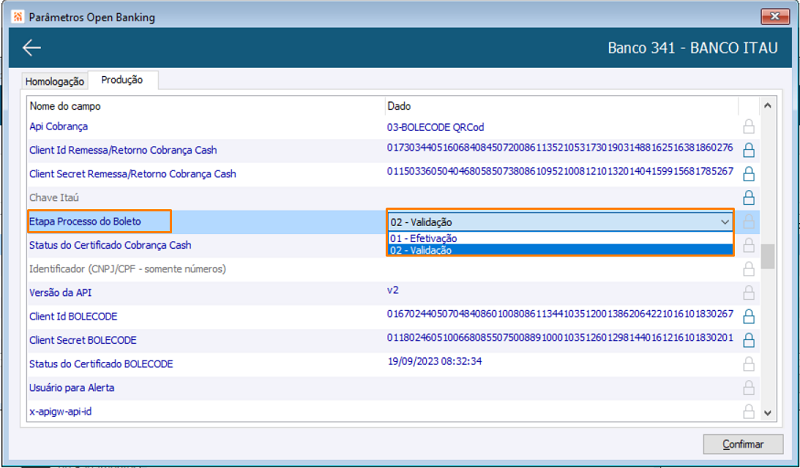Go back using the left arrow icon

(x=32, y=48)
